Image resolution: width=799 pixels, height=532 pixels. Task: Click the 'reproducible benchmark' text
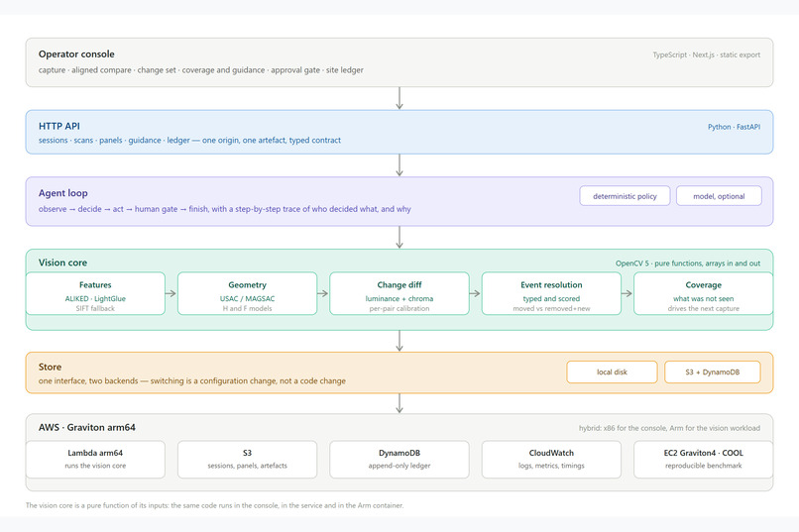point(703,466)
